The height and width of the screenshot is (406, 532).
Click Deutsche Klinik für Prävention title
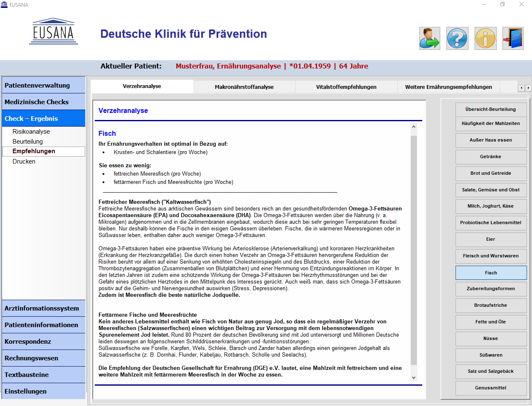184,34
